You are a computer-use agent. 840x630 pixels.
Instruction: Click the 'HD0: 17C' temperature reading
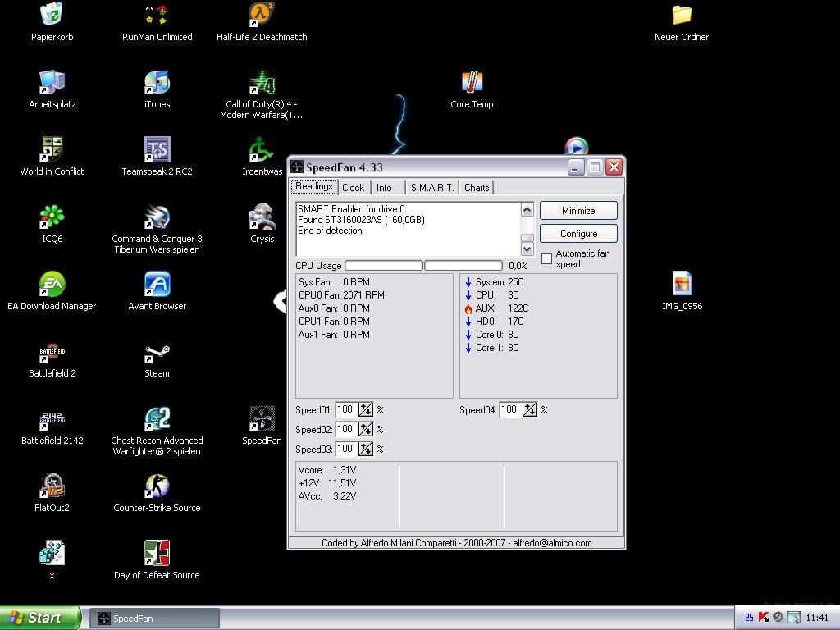(500, 322)
